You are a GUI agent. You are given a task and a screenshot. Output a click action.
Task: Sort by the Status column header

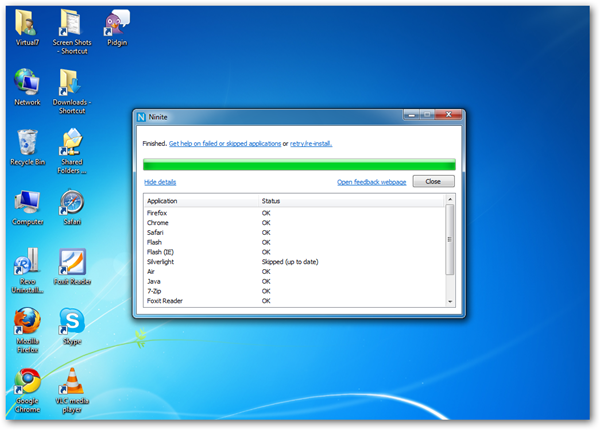point(271,201)
